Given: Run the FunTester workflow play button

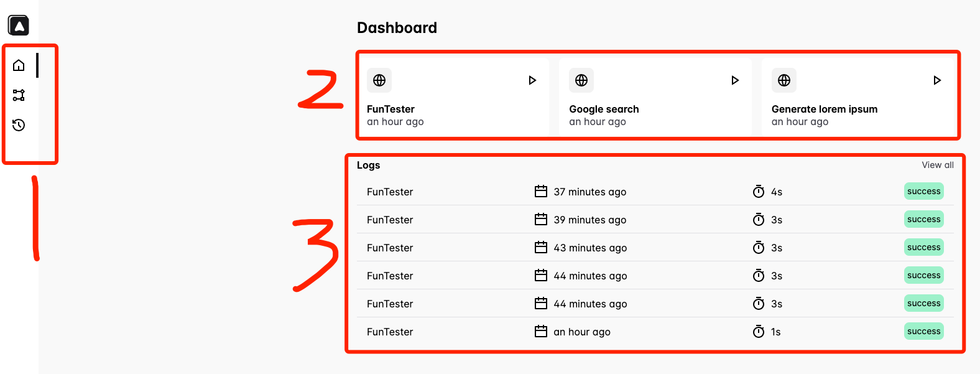Looking at the screenshot, I should [532, 80].
